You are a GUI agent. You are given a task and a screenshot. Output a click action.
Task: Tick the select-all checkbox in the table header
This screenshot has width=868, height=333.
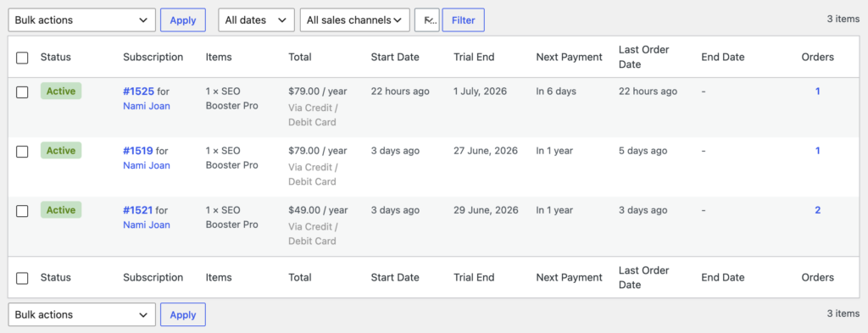[22, 58]
